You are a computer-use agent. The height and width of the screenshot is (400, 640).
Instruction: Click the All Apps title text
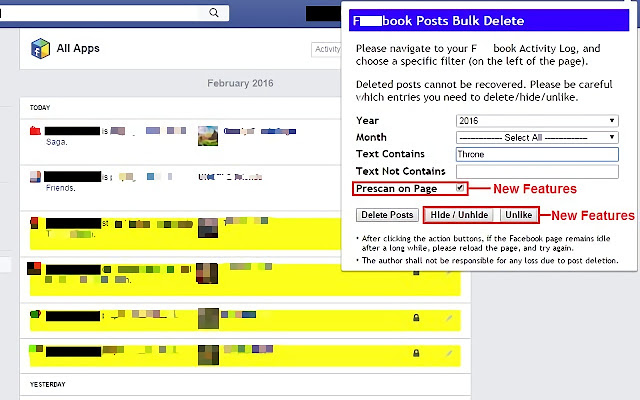tap(78, 48)
